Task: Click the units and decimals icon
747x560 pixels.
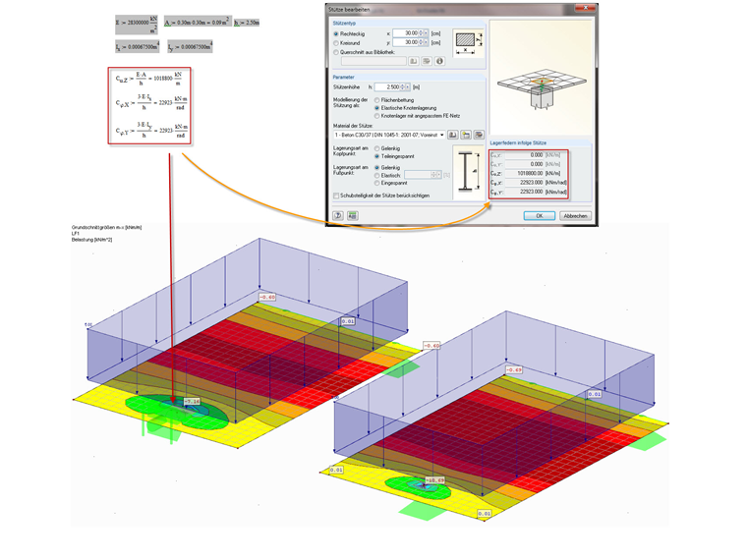Action: (352, 216)
